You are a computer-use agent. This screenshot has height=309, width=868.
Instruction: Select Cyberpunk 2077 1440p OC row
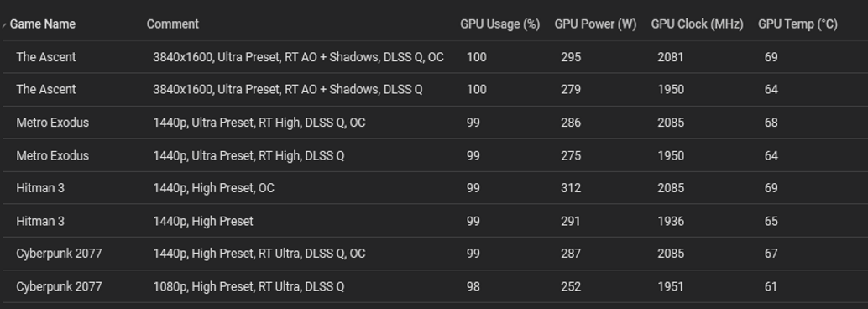434,253
